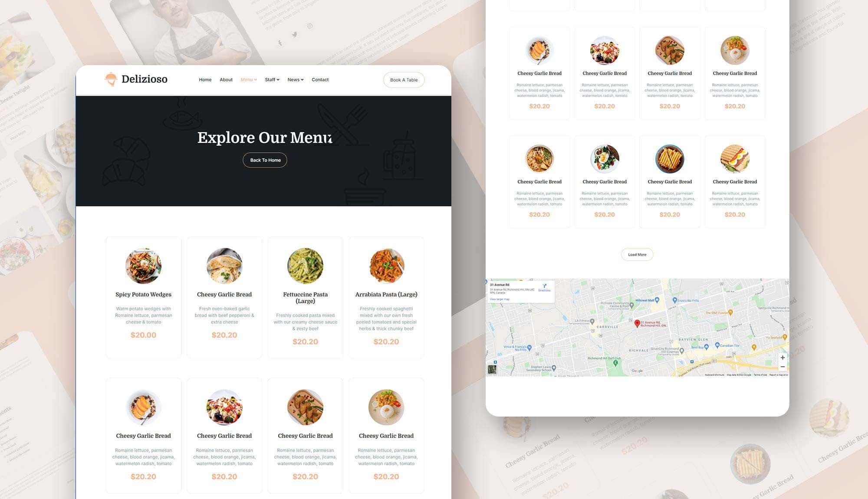Click the Contact menu item
Viewport: 868px width, 499px height.
pyautogui.click(x=320, y=79)
